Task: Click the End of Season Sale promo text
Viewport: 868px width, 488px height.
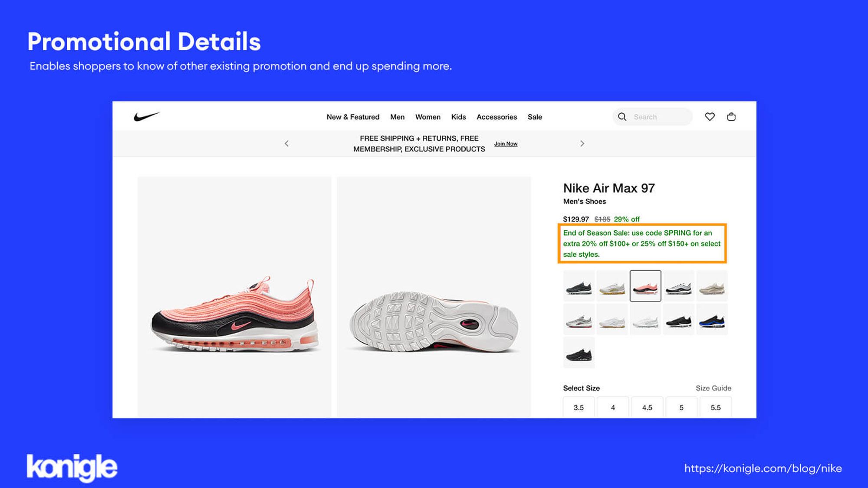Action: [x=642, y=244]
